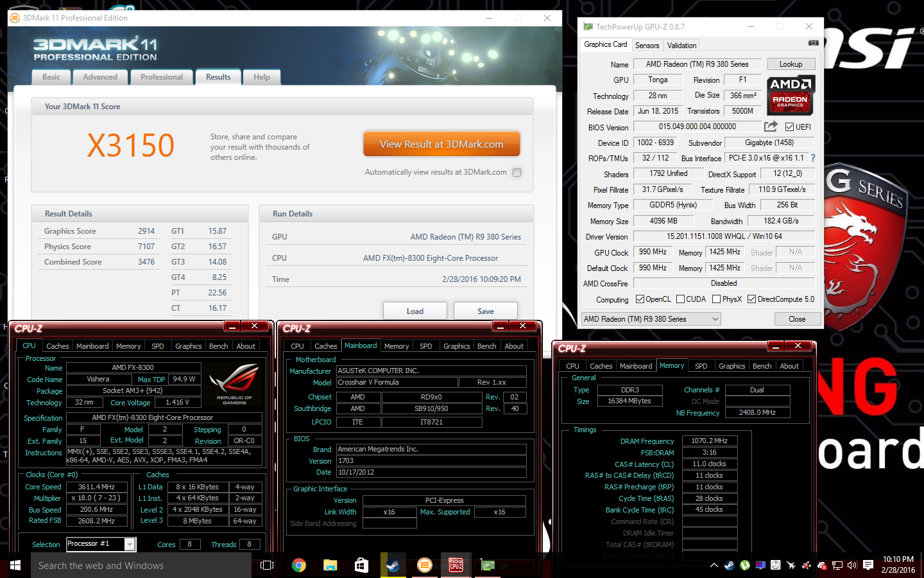
Task: Switch to the Validation tab in GPU-Z
Action: [x=681, y=46]
